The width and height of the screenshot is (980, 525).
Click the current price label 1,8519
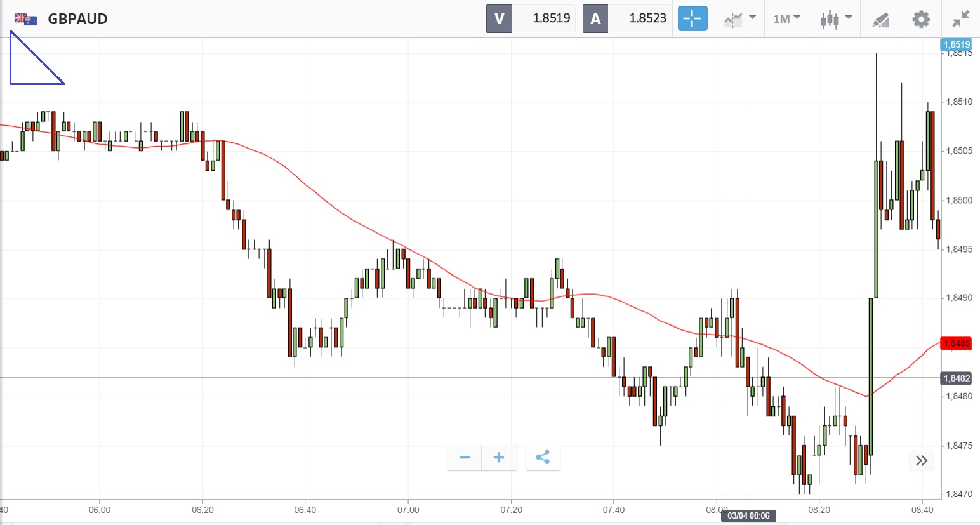click(x=956, y=44)
